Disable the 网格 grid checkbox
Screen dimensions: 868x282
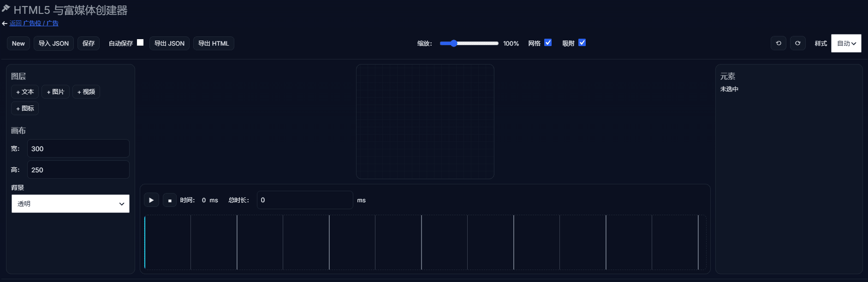pos(548,42)
